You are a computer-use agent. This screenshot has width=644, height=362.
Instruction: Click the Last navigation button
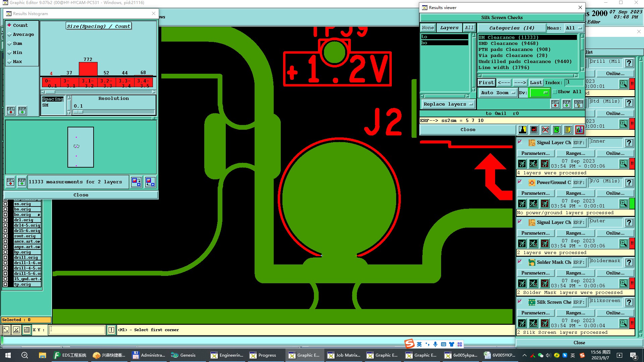(x=536, y=82)
